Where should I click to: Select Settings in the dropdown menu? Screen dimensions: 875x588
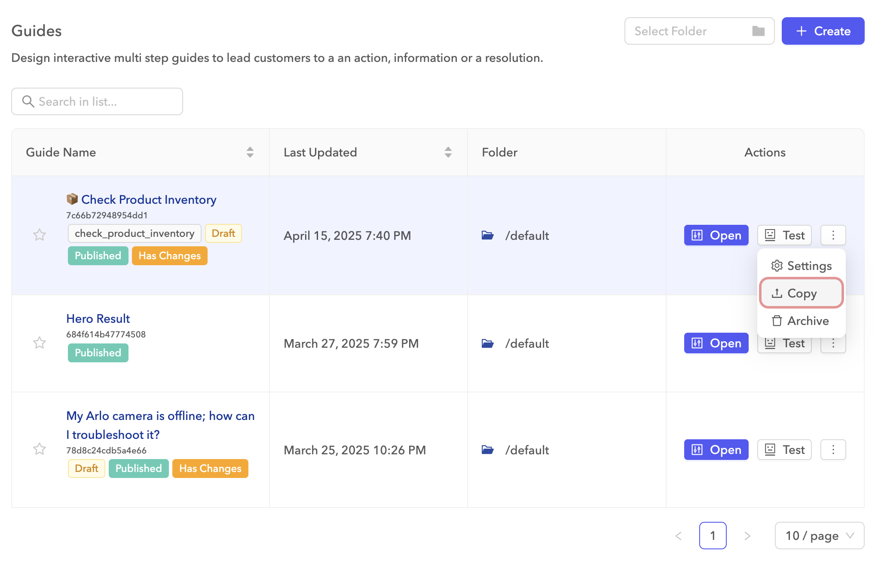click(x=801, y=266)
